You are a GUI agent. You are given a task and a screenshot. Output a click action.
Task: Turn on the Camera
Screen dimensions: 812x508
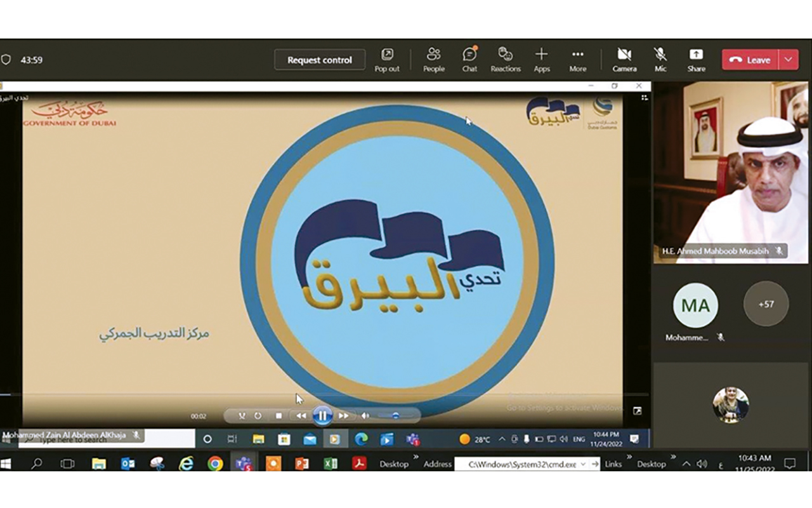(624, 60)
